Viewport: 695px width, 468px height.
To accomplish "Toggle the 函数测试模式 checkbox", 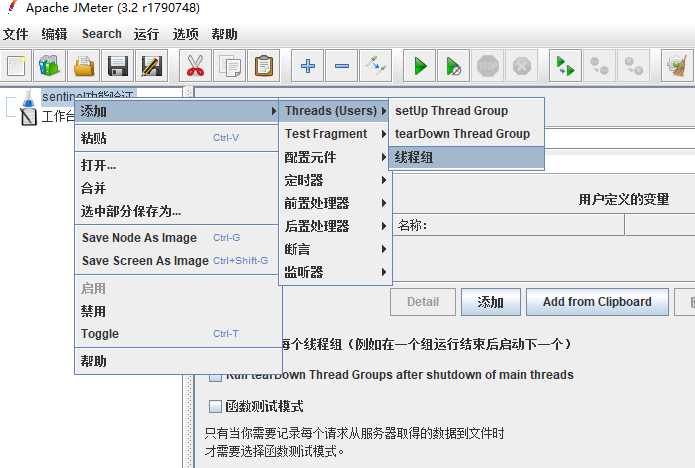I will (215, 406).
